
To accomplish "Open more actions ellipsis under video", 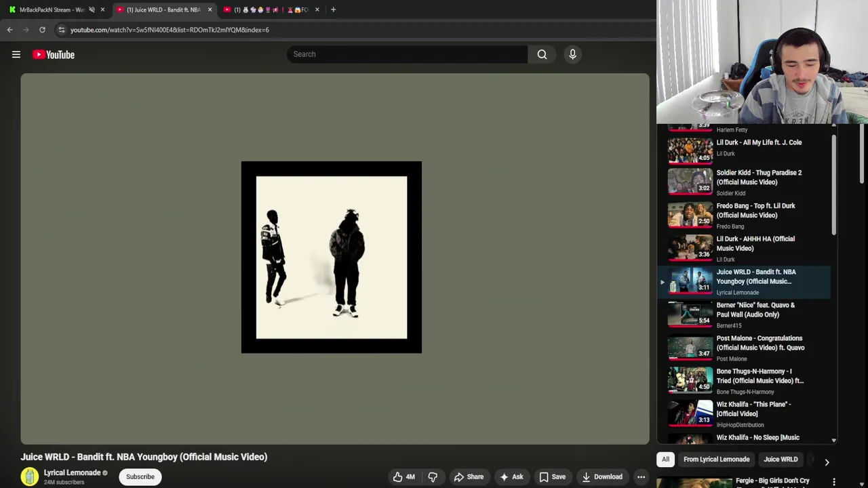I will point(641,477).
